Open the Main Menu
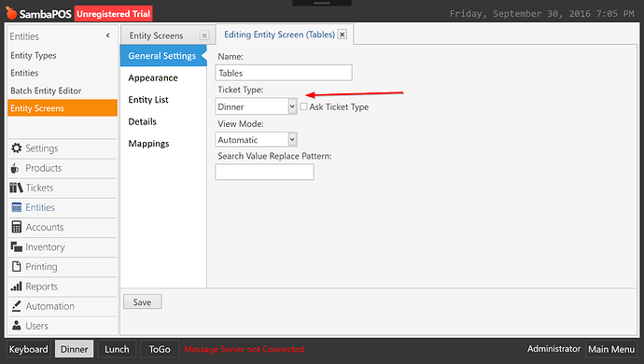Image resolution: width=644 pixels, height=364 pixels. 611,349
